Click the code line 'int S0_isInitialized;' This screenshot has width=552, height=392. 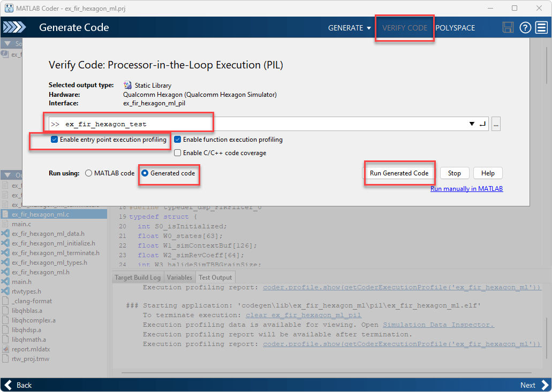183,226
